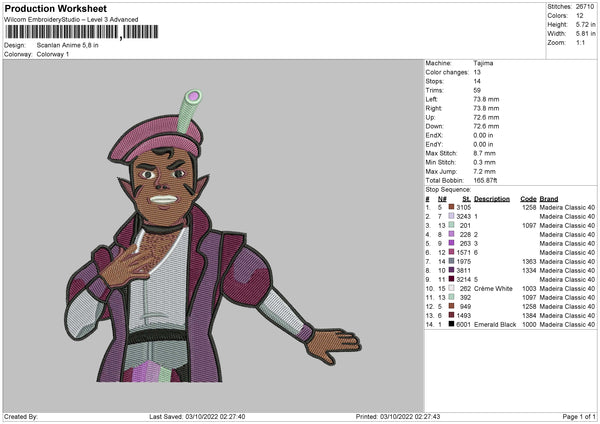Click stitch count '1975' in stop row 7
Viewport: 600px width, 424px height.
[x=463, y=261]
